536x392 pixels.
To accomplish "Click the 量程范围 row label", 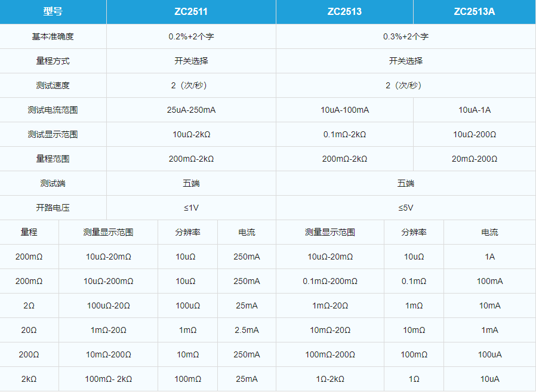I will point(53,159).
